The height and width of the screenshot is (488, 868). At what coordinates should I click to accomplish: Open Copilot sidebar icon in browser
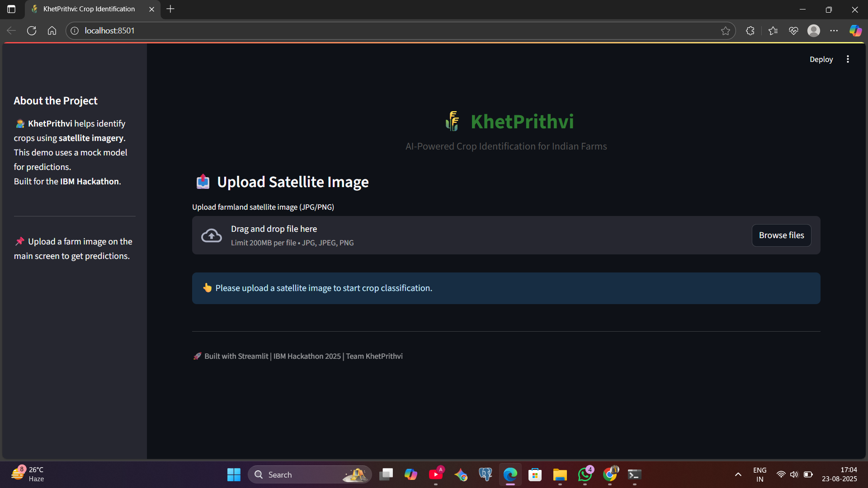[855, 31]
